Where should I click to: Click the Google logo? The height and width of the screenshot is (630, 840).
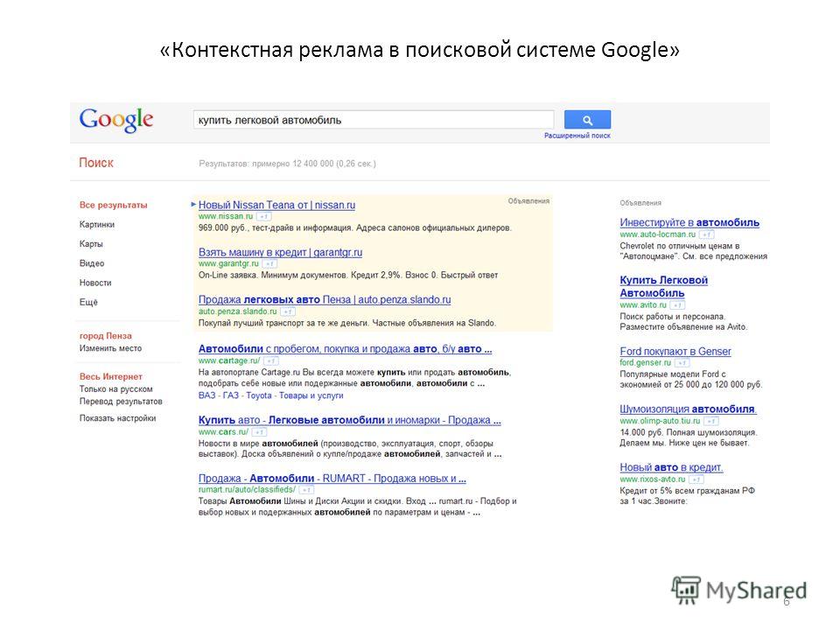[x=116, y=120]
